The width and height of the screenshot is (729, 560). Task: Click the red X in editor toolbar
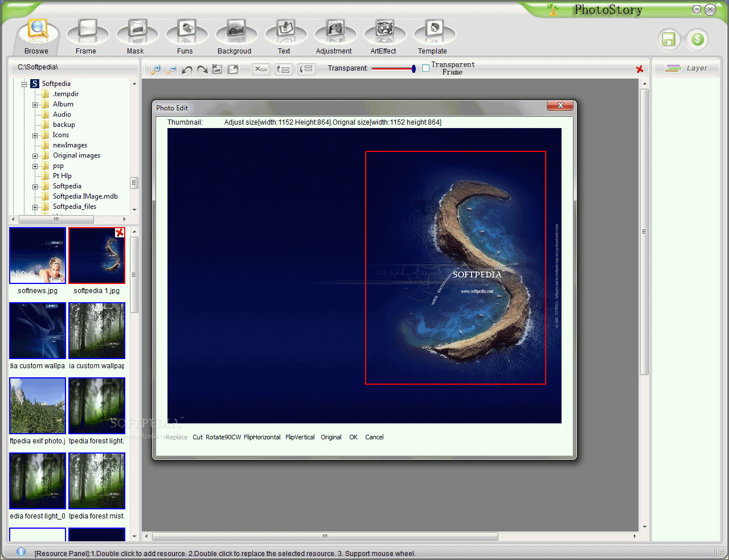pyautogui.click(x=640, y=69)
